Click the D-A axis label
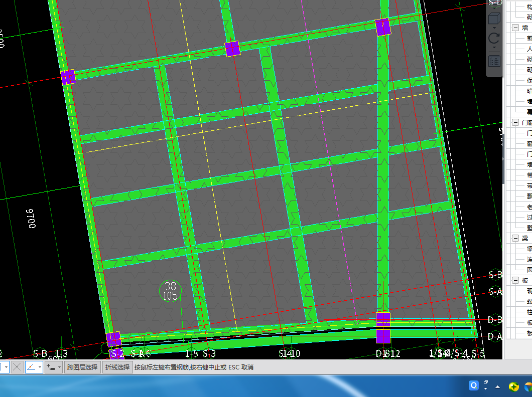 click(495, 336)
